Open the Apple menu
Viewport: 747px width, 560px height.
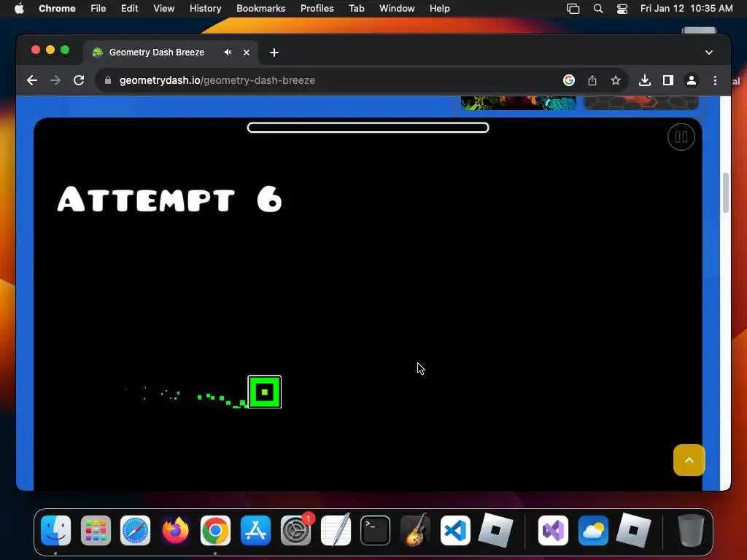point(18,8)
